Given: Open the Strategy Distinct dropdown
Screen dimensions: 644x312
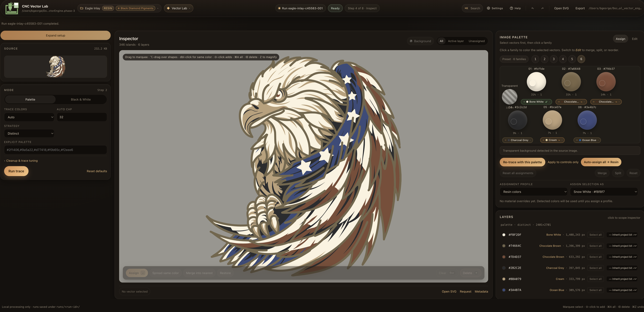Looking at the screenshot, I should [x=29, y=134].
